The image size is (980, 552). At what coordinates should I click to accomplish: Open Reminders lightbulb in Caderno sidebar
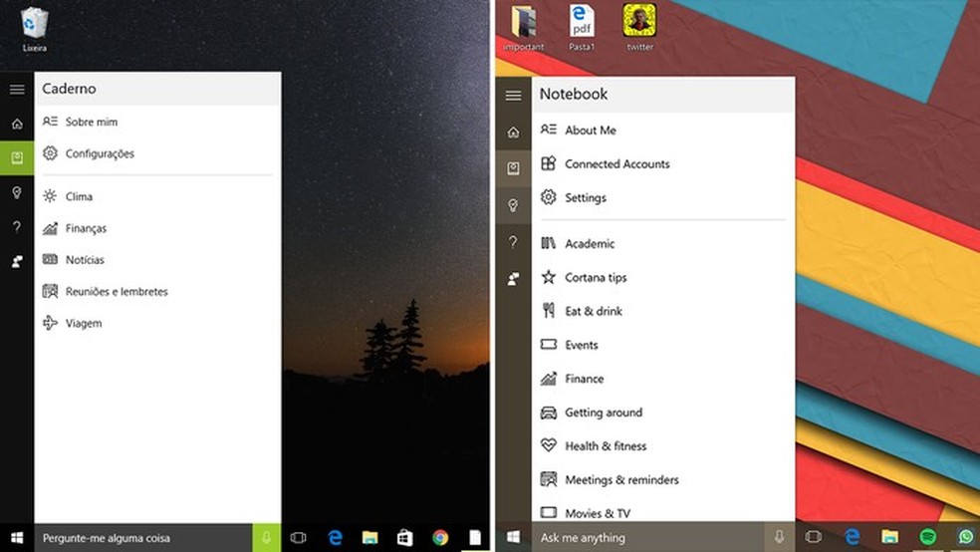coord(17,192)
